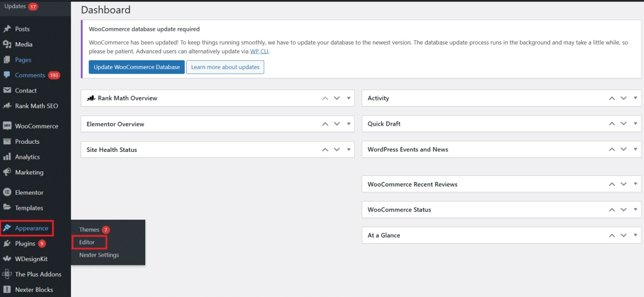Click Learn more about updates button
The height and width of the screenshot is (297, 644).
[225, 67]
